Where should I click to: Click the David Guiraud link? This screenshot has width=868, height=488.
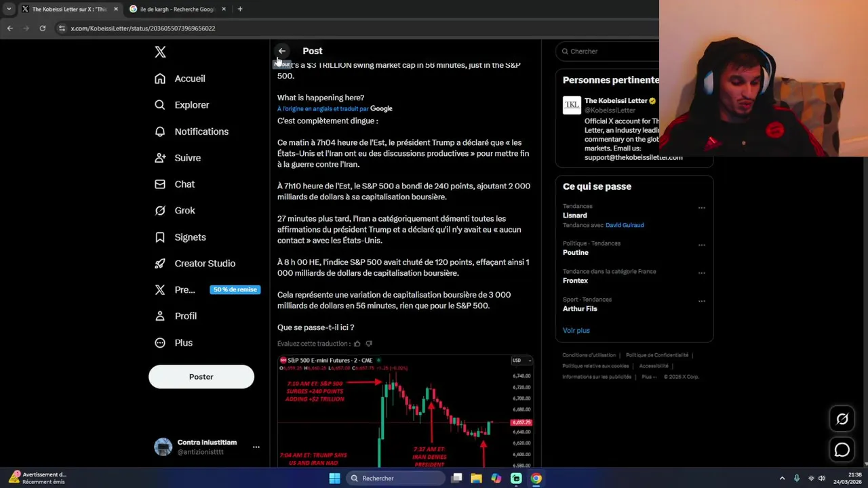[x=625, y=225]
